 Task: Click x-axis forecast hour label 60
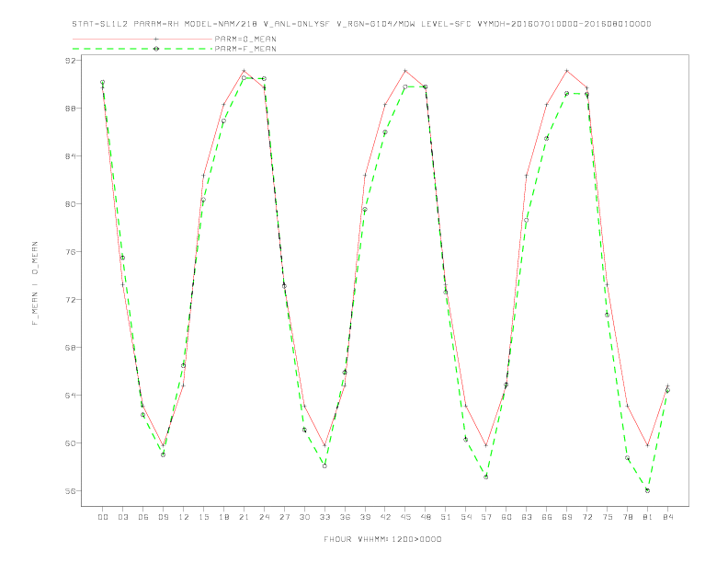point(506,517)
